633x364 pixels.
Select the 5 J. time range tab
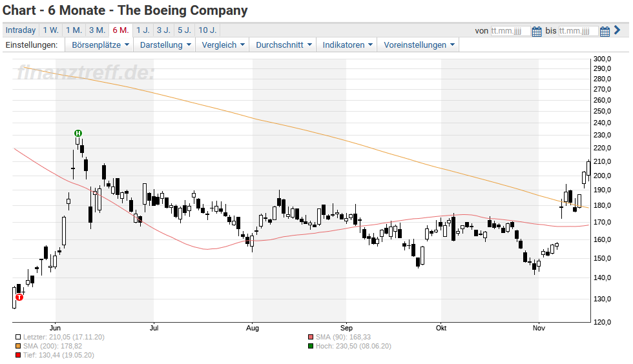coord(185,30)
